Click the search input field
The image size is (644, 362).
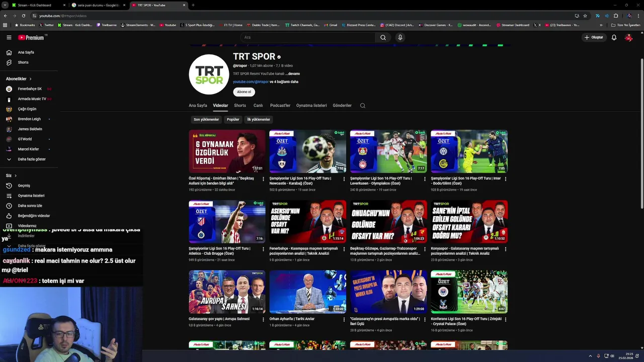(x=307, y=37)
